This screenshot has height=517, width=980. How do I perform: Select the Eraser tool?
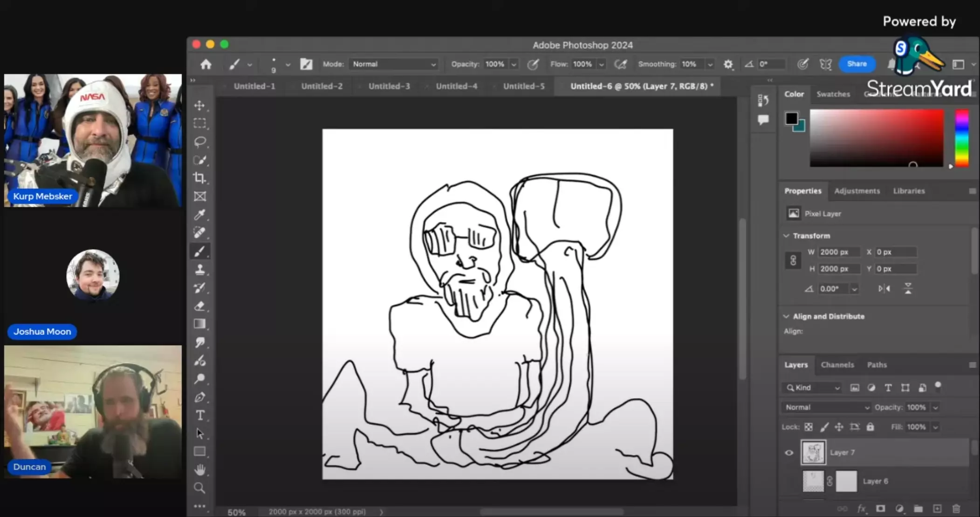point(199,306)
